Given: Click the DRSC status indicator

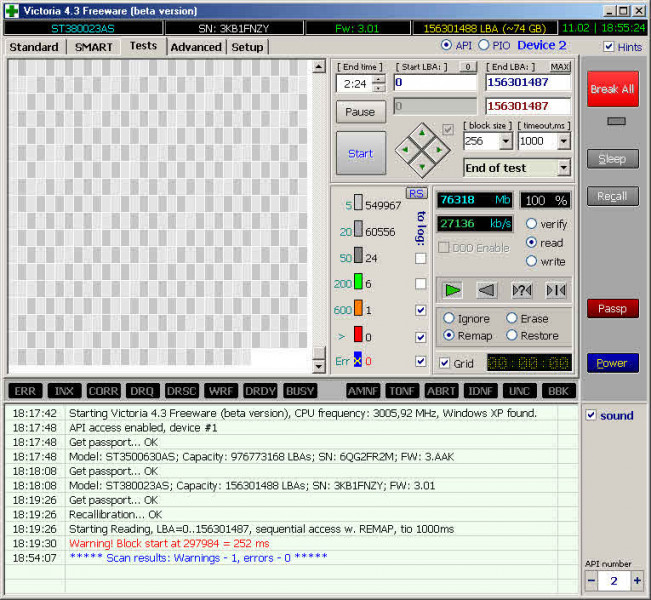Looking at the screenshot, I should [x=181, y=391].
